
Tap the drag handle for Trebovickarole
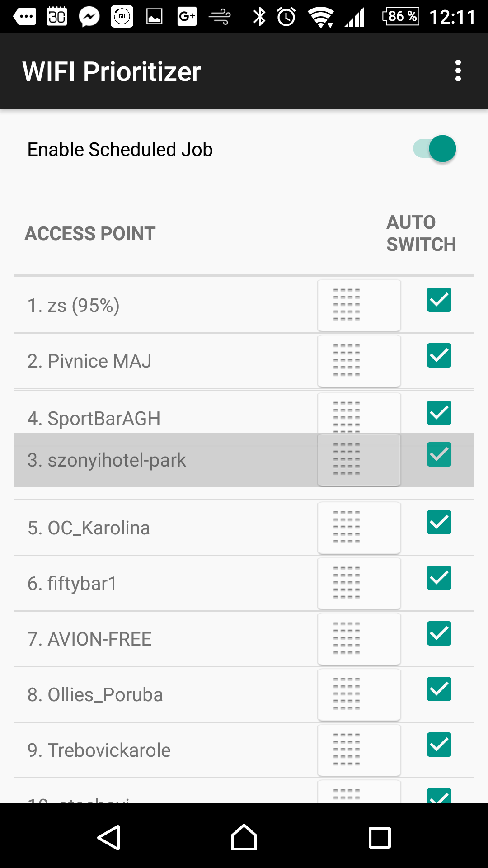tap(359, 750)
